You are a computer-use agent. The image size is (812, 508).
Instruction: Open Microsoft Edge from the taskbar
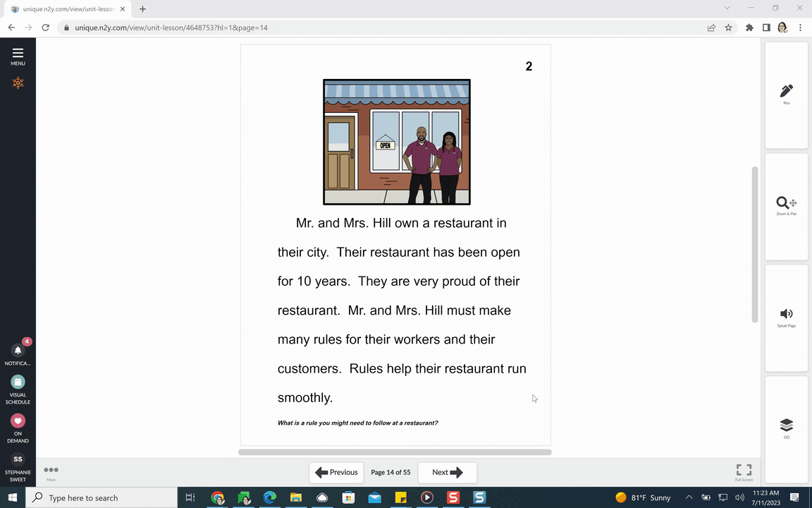click(x=270, y=497)
